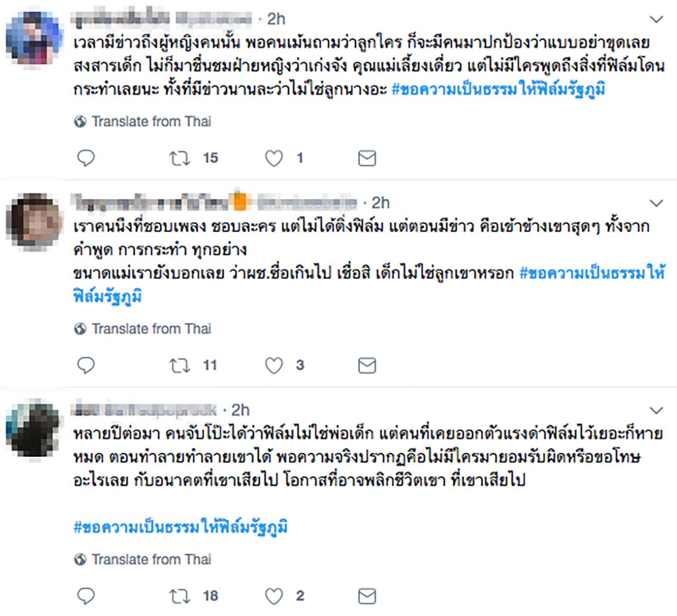Open reply on the second tweet
Screen dimensions: 677x616
(x=86, y=365)
